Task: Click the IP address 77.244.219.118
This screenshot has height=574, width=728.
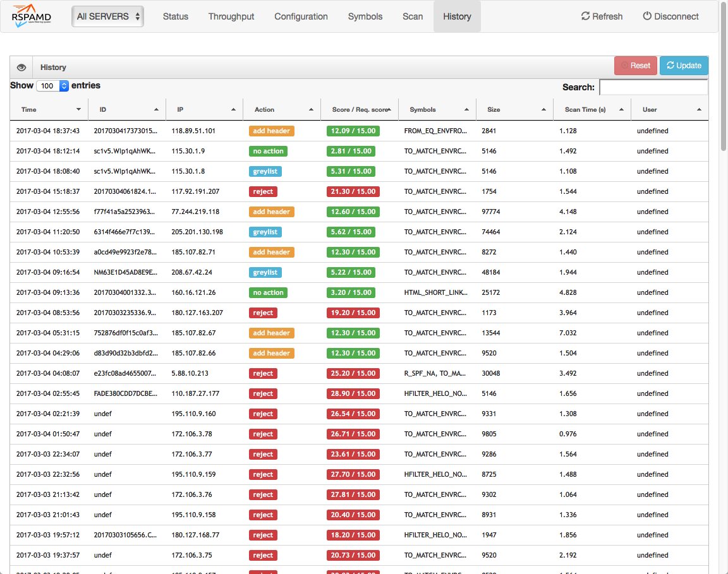Action: 195,212
